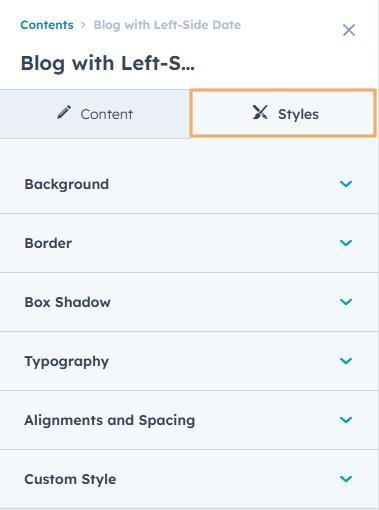Image resolution: width=379 pixels, height=510 pixels.
Task: Click the Blog with Left-S... module title
Action: click(108, 63)
